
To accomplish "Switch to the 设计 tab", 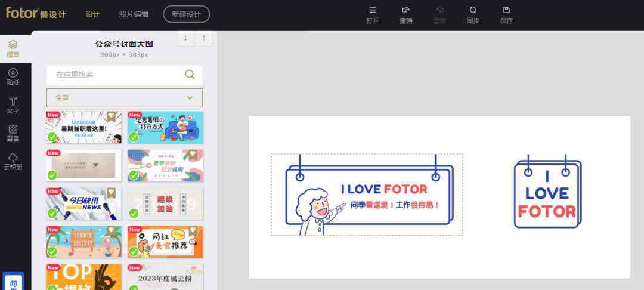I will tap(93, 14).
